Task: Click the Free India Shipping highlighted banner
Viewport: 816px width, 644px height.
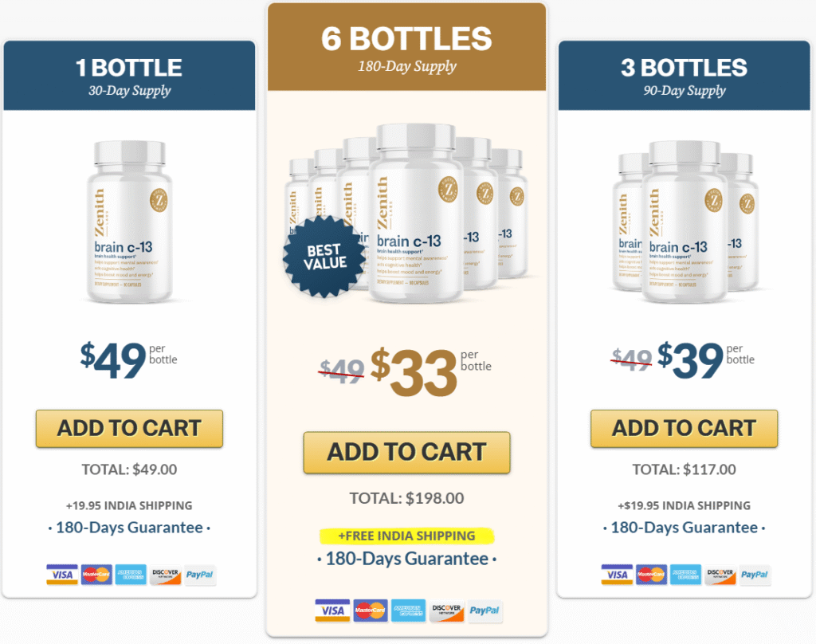Action: [x=407, y=535]
